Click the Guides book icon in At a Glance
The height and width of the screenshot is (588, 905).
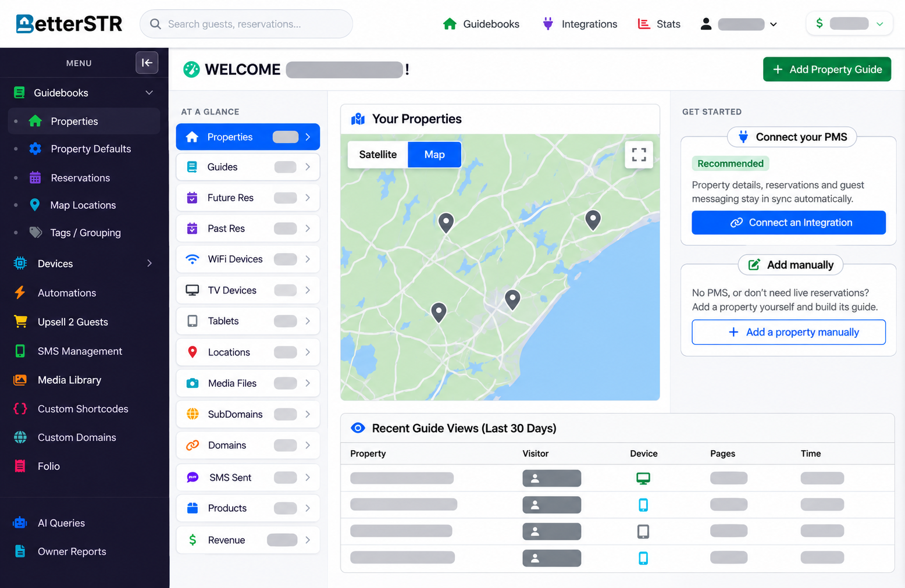click(192, 167)
